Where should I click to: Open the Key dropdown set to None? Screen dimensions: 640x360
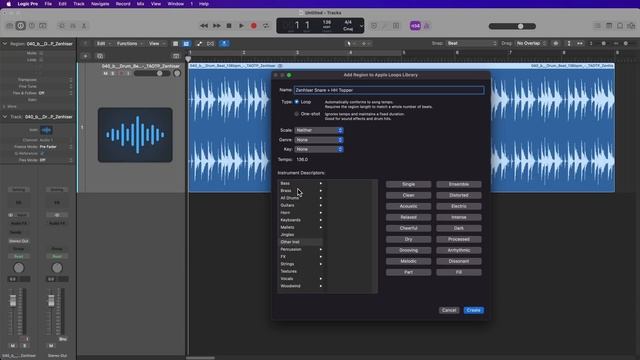(x=319, y=149)
